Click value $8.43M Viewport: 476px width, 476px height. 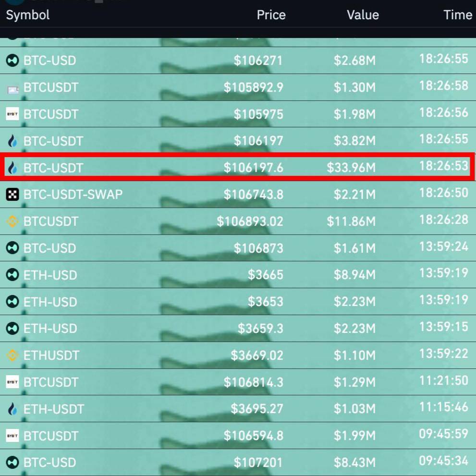[x=354, y=463]
